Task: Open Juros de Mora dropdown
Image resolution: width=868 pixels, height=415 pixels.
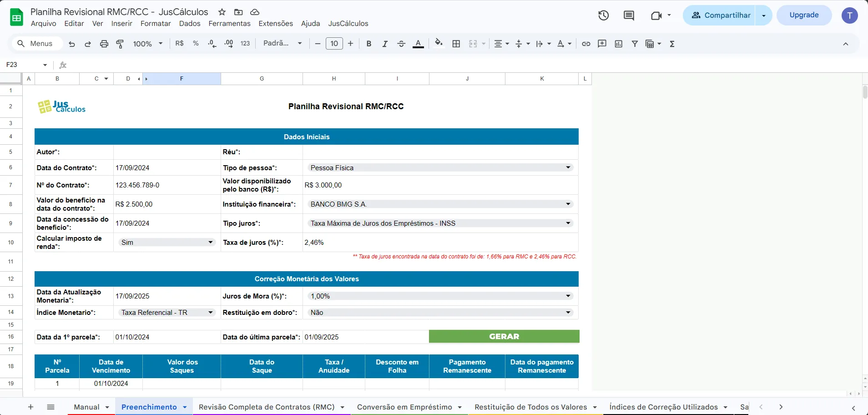Action: (x=440, y=296)
